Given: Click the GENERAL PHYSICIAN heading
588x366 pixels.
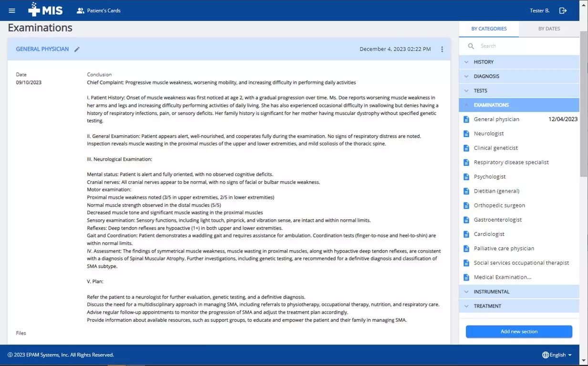Looking at the screenshot, I should (x=42, y=49).
